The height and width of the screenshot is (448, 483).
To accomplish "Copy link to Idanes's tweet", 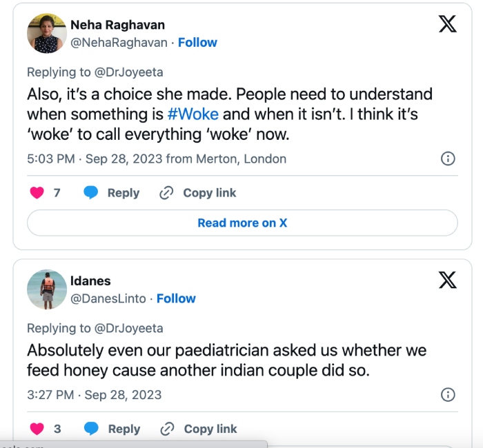I will (199, 429).
